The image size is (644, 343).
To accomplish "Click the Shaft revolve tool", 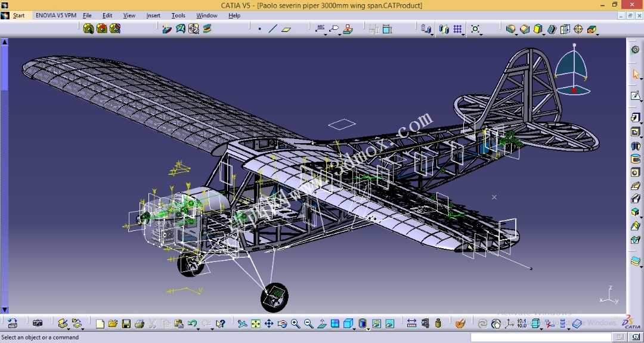I will pyautogui.click(x=636, y=146).
